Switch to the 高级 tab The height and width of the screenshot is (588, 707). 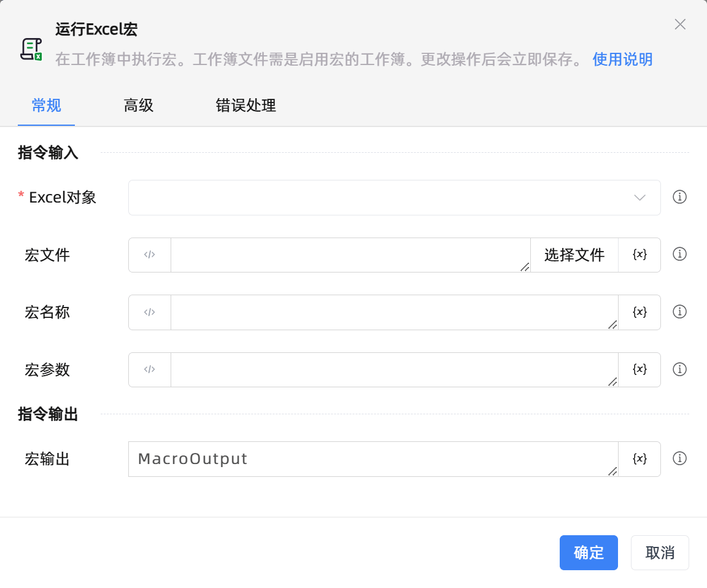[x=139, y=106]
